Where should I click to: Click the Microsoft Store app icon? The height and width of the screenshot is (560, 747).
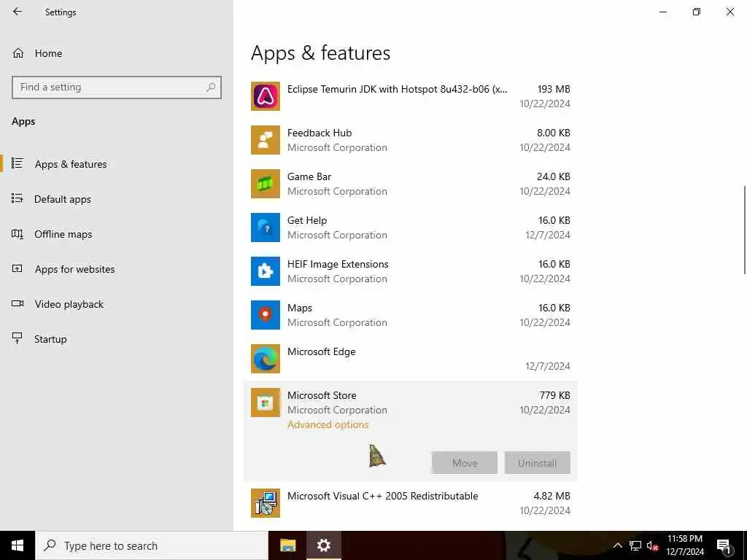pyautogui.click(x=266, y=402)
